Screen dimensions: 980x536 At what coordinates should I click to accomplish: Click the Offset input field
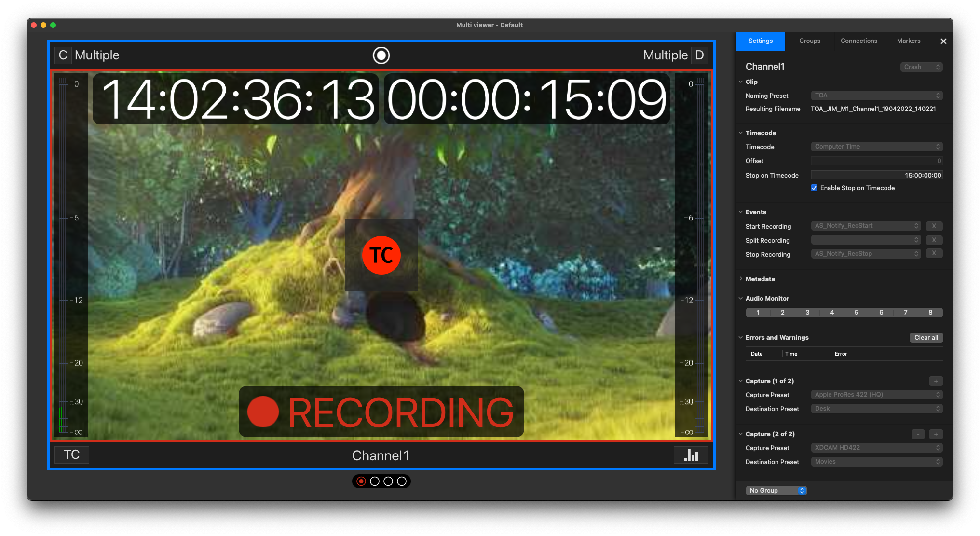pos(876,161)
